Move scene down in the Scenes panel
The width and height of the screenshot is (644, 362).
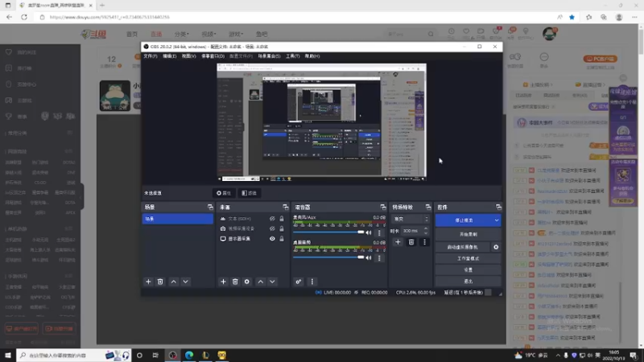(186, 282)
